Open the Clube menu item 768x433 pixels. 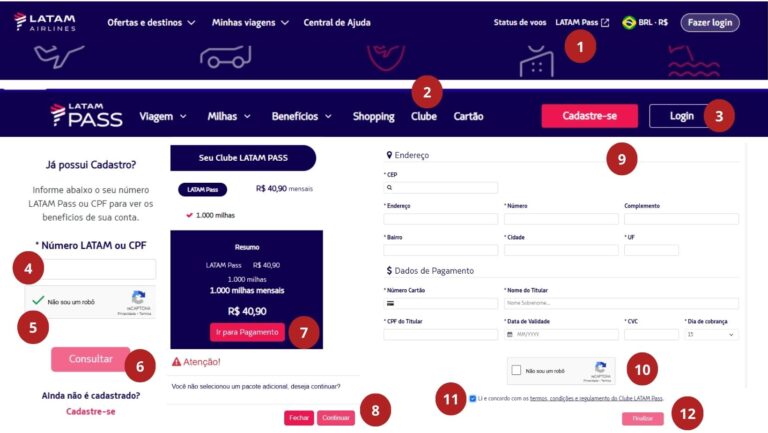tap(424, 116)
